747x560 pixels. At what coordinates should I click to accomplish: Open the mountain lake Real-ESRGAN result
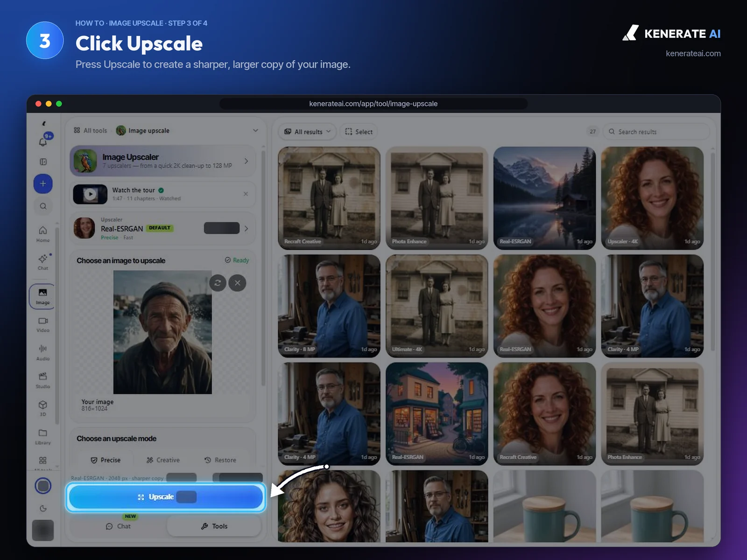coord(544,198)
